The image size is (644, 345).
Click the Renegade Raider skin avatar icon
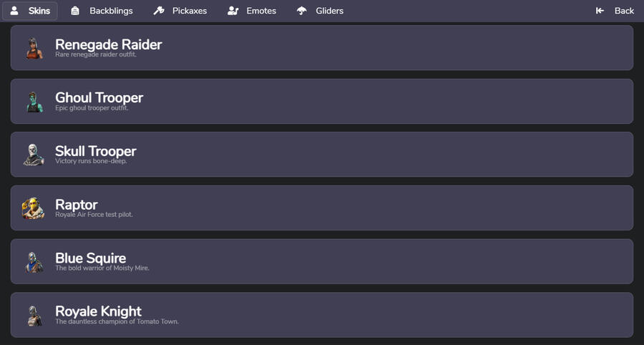tap(34, 48)
